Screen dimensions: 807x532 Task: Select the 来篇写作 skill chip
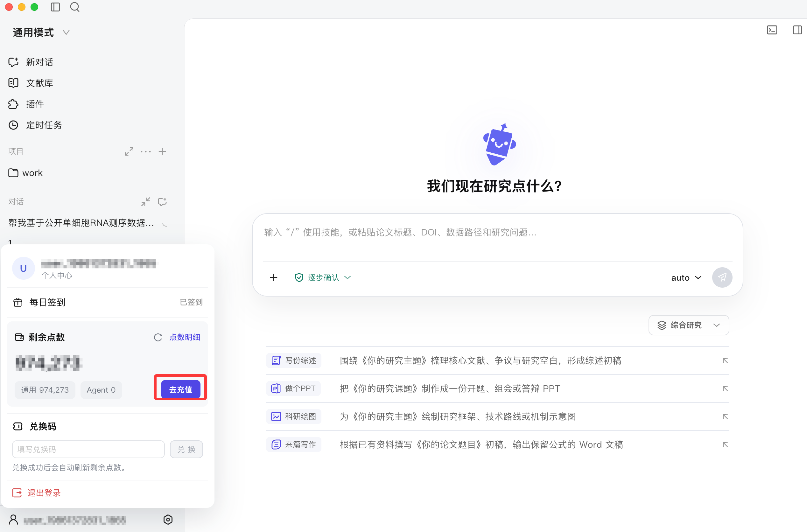tap(294, 444)
